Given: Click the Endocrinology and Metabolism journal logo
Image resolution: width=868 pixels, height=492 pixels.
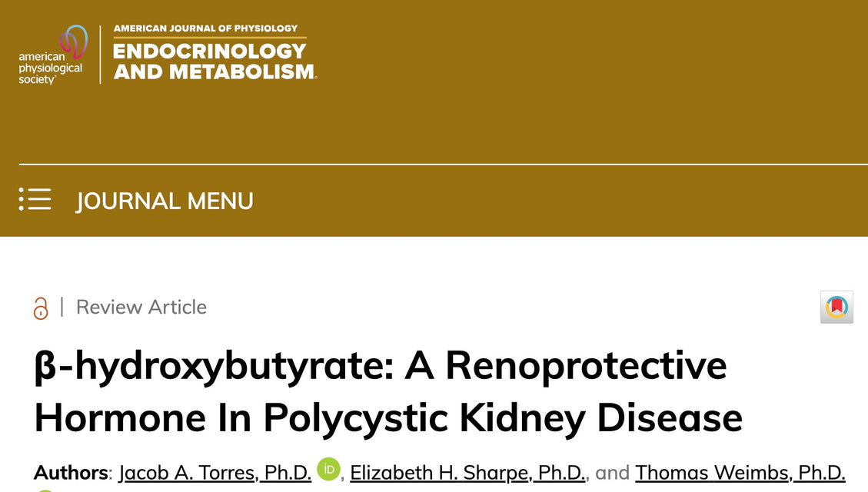Looking at the screenshot, I should pos(215,53).
